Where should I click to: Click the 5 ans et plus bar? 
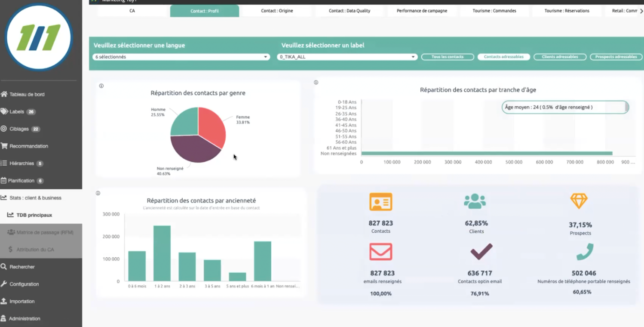tap(237, 277)
